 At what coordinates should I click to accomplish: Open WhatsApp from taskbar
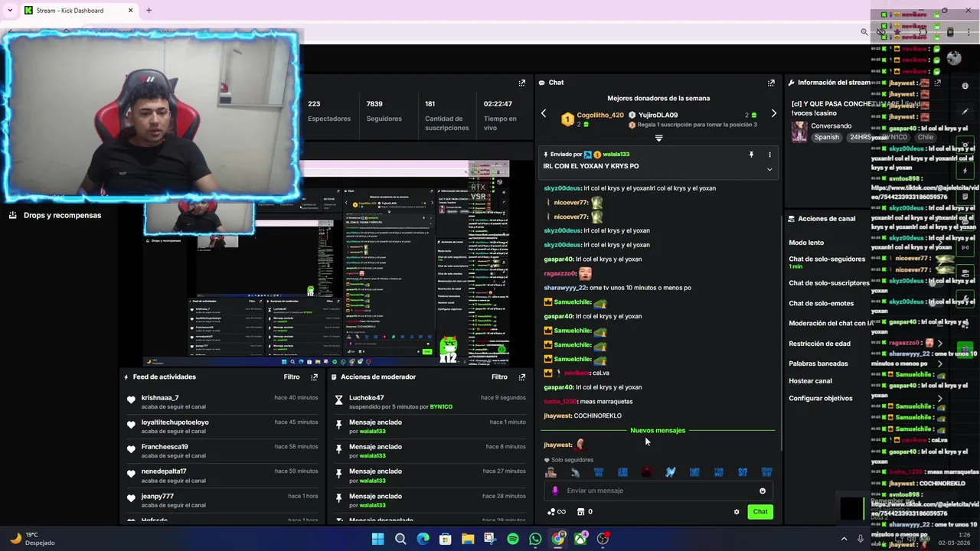click(535, 540)
